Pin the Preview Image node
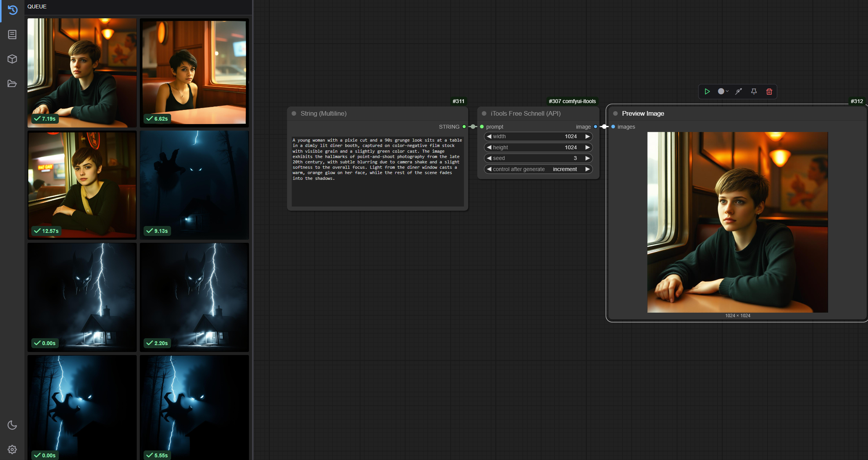This screenshot has width=868, height=460. pos(754,92)
